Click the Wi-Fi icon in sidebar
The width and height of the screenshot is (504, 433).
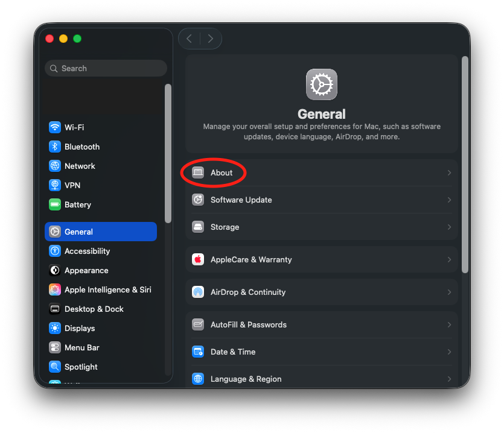55,127
